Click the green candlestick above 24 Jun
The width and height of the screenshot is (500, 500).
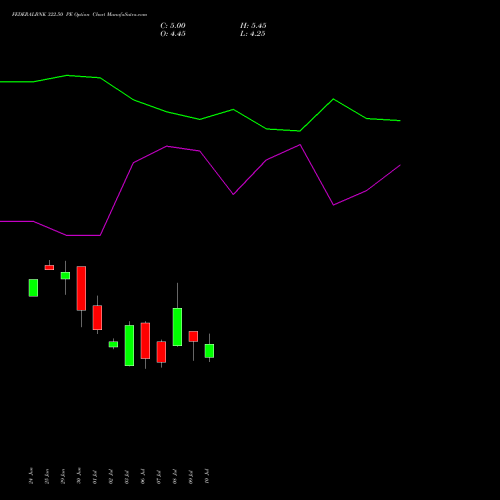click(33, 288)
